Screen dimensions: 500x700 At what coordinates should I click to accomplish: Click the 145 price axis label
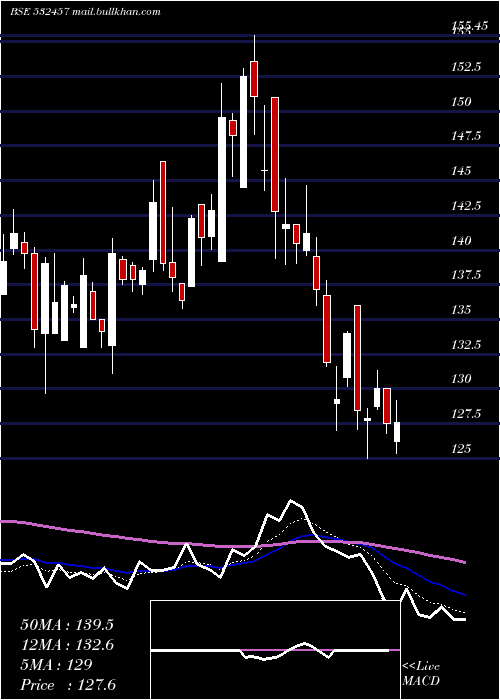pyautogui.click(x=461, y=171)
